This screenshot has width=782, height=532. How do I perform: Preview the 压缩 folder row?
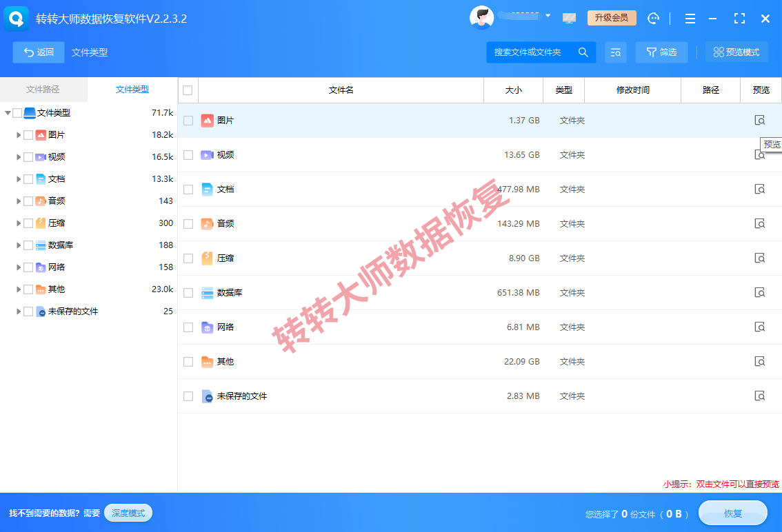coord(759,258)
